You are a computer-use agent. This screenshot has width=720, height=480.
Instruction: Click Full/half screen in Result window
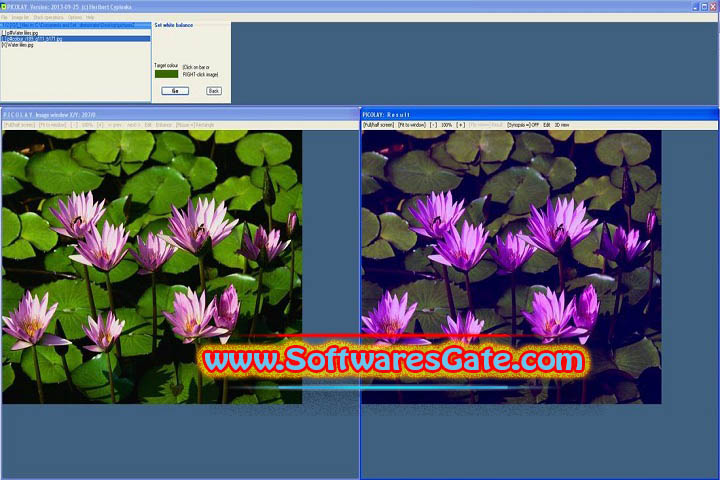point(378,125)
